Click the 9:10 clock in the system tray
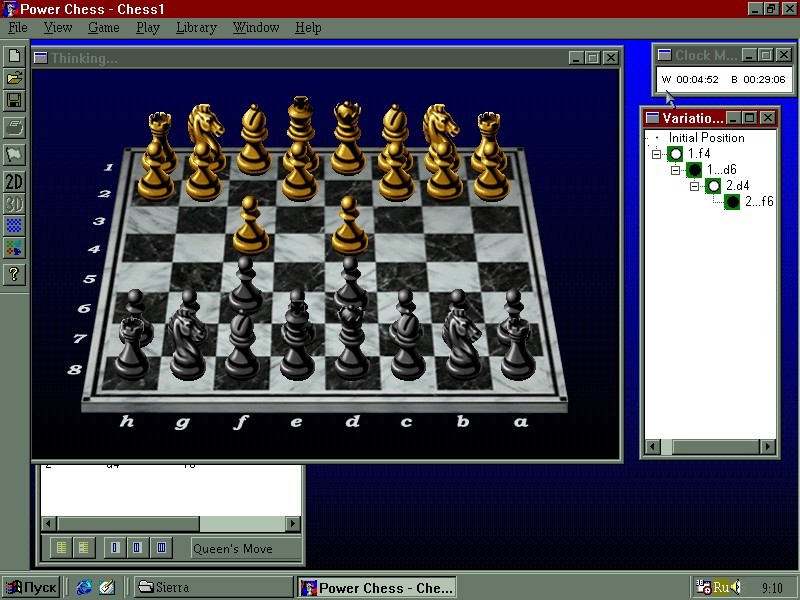 pyautogui.click(x=772, y=588)
